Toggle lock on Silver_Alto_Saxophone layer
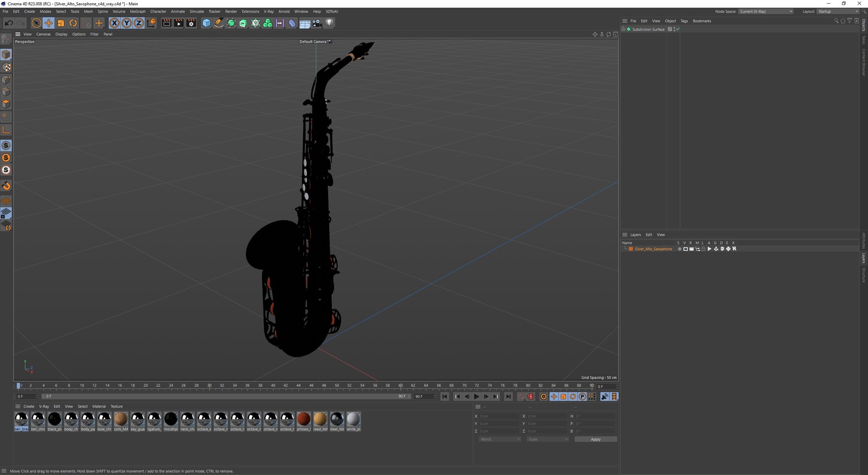The width and height of the screenshot is (868, 475). click(x=703, y=249)
